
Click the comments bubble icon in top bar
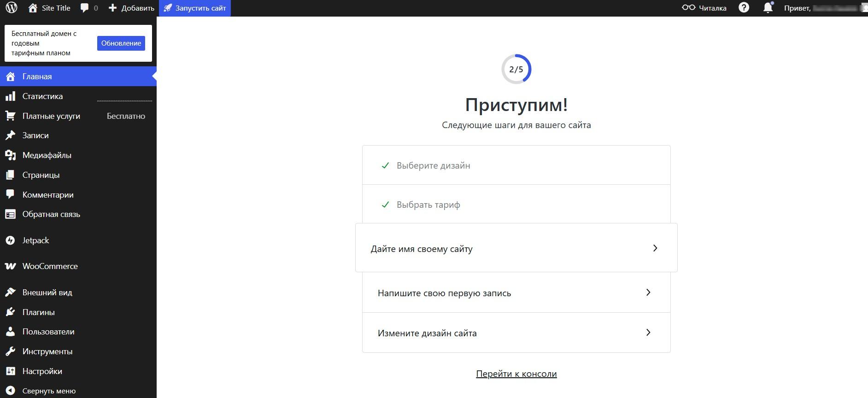coord(84,8)
